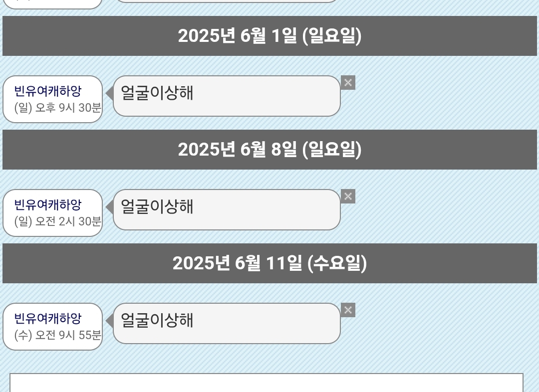Viewport: 539px width, 392px height.
Task: Click the (일) 오전 2시 30분 timestamp
Action: click(x=58, y=221)
